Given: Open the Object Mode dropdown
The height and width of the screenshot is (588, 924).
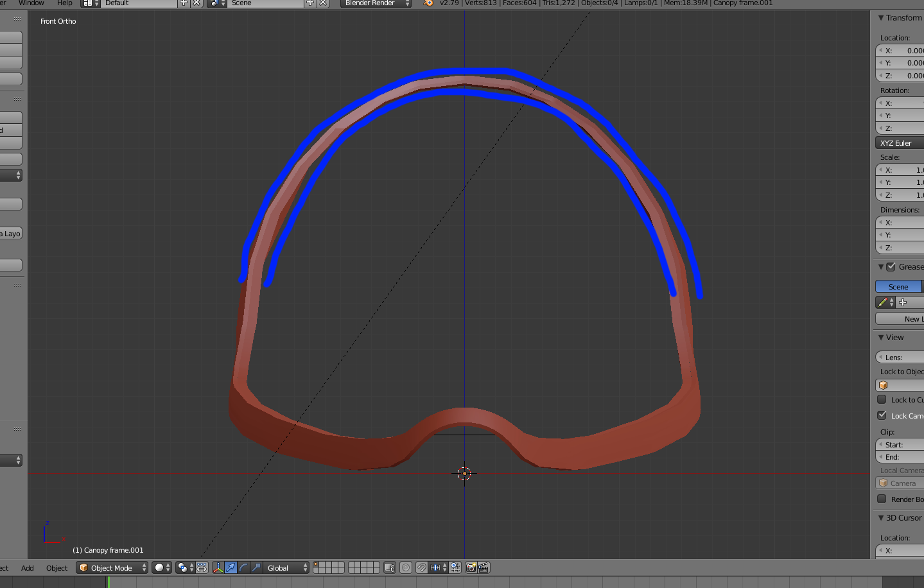Looking at the screenshot, I should [112, 567].
